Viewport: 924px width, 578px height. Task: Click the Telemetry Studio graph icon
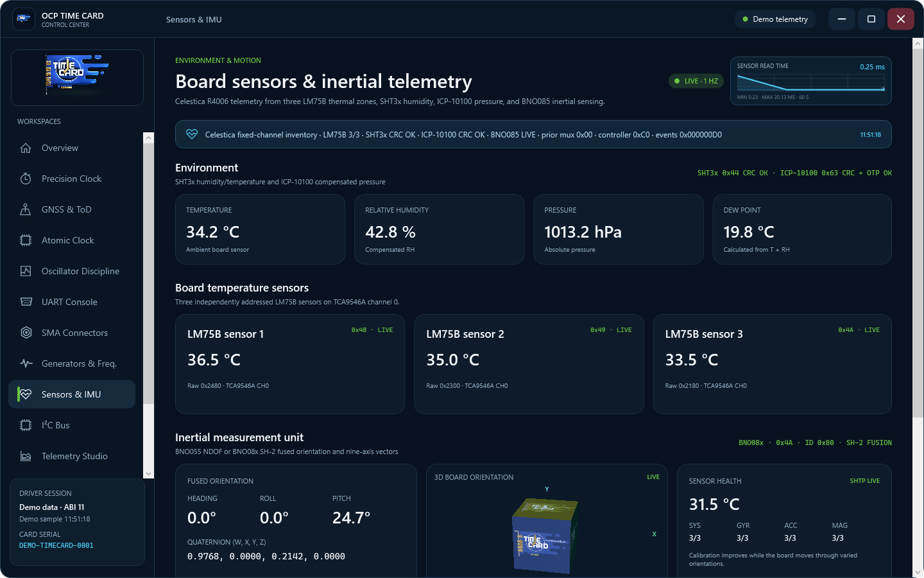[x=26, y=456]
